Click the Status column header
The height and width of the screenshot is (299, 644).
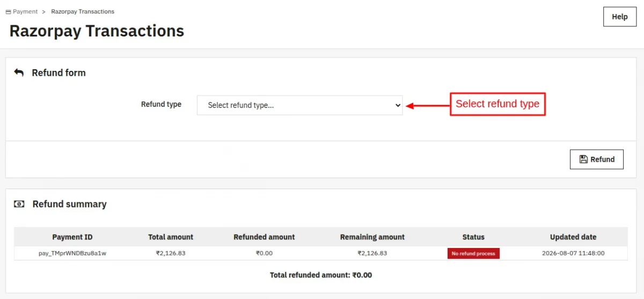tap(473, 237)
